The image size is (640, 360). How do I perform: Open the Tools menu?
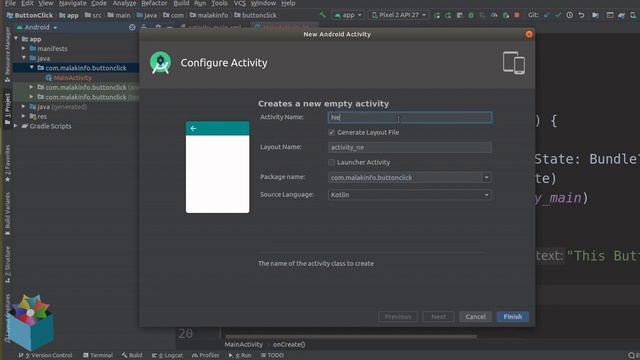tap(219, 3)
